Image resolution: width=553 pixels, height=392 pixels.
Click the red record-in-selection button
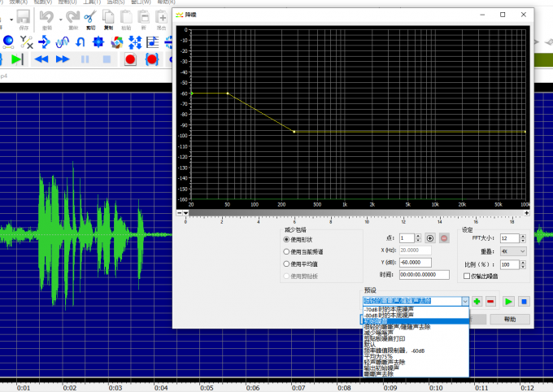(152, 59)
